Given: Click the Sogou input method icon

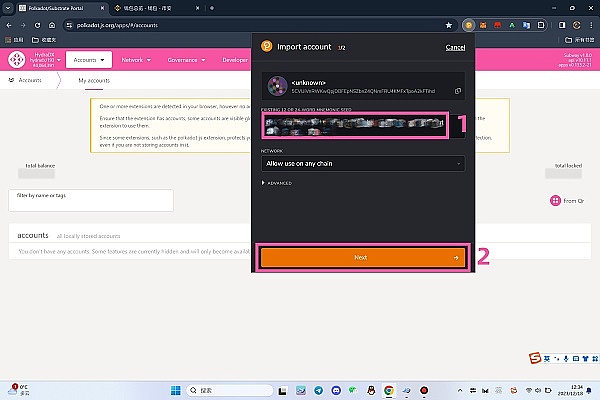Looking at the screenshot, I should pos(535,356).
